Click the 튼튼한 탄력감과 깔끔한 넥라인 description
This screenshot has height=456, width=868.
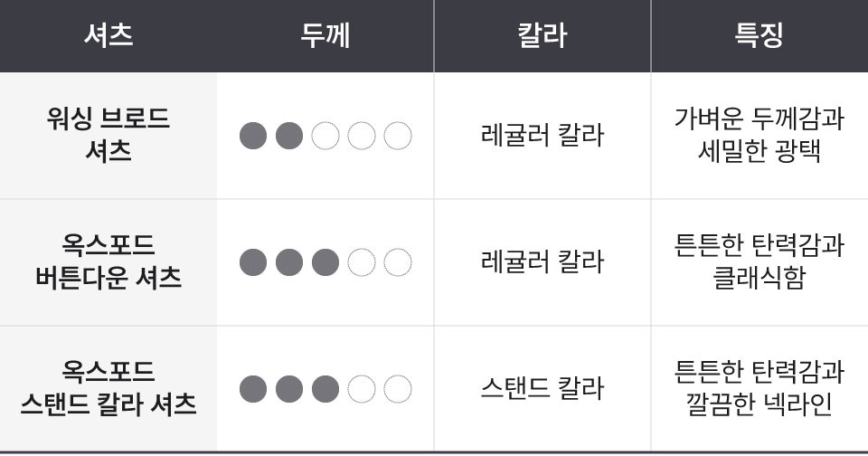click(759, 388)
